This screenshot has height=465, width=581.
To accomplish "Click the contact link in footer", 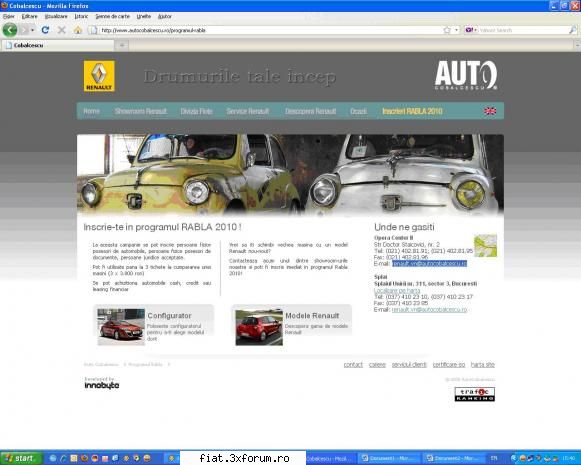I will [353, 365].
